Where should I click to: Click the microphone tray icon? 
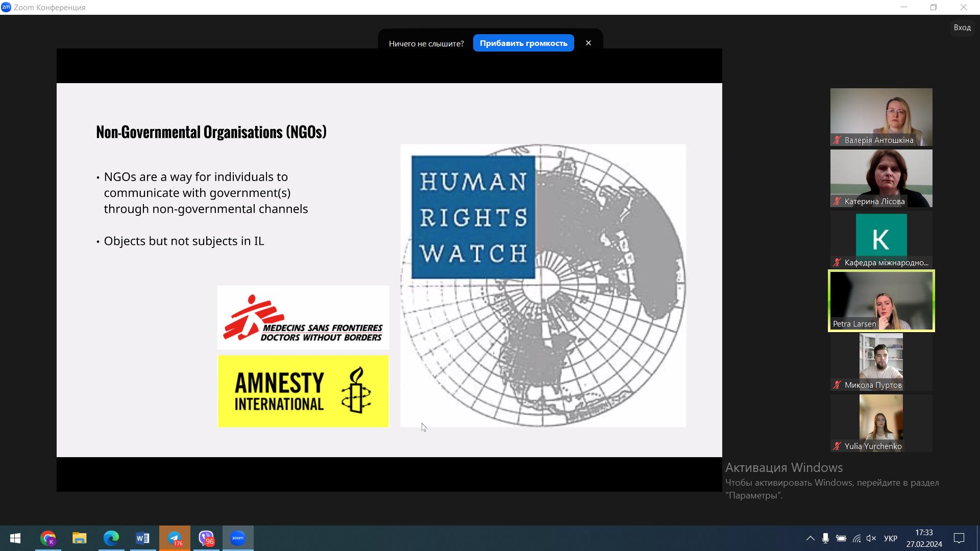tap(825, 538)
